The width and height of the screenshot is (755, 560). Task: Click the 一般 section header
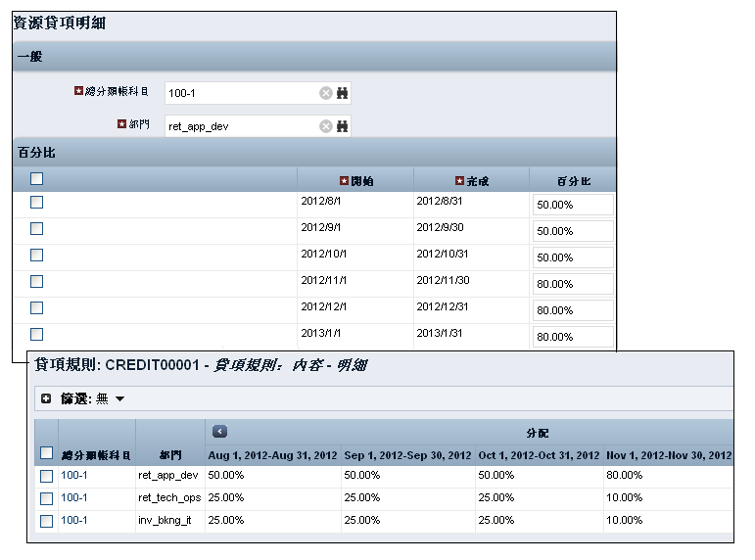tap(314, 57)
